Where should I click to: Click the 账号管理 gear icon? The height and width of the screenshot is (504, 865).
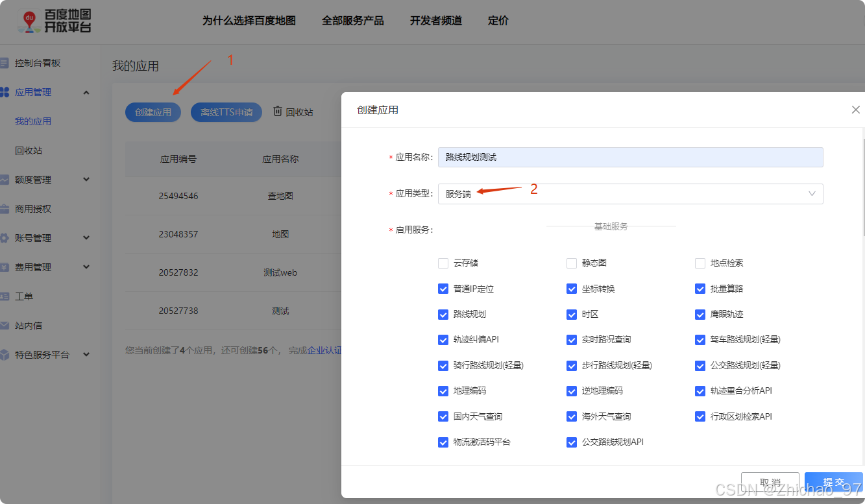pos(5,238)
